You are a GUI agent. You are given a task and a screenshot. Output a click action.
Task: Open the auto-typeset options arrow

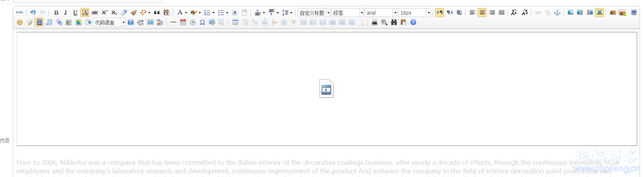tap(149, 13)
